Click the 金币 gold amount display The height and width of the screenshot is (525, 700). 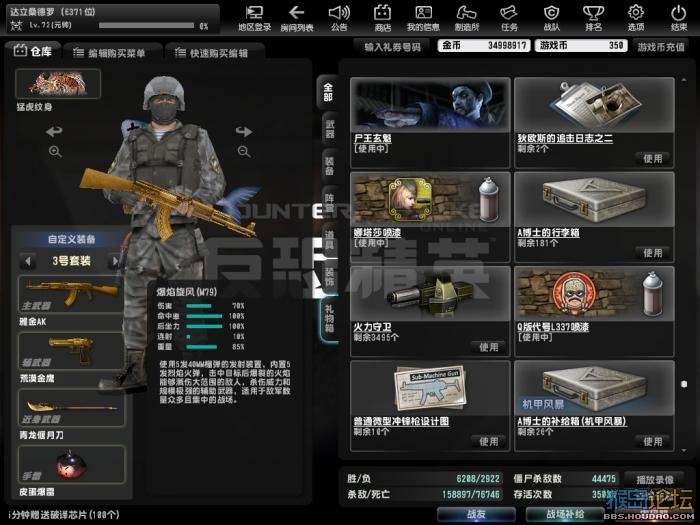click(484, 45)
